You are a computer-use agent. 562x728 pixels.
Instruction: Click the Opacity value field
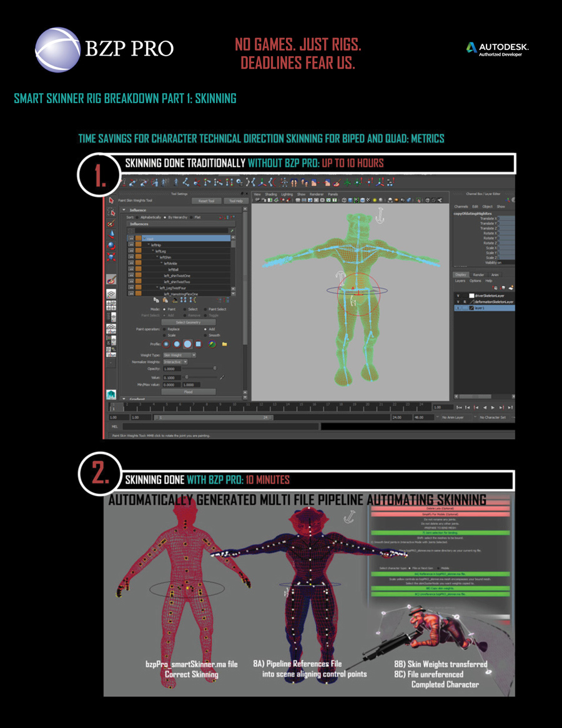point(172,369)
